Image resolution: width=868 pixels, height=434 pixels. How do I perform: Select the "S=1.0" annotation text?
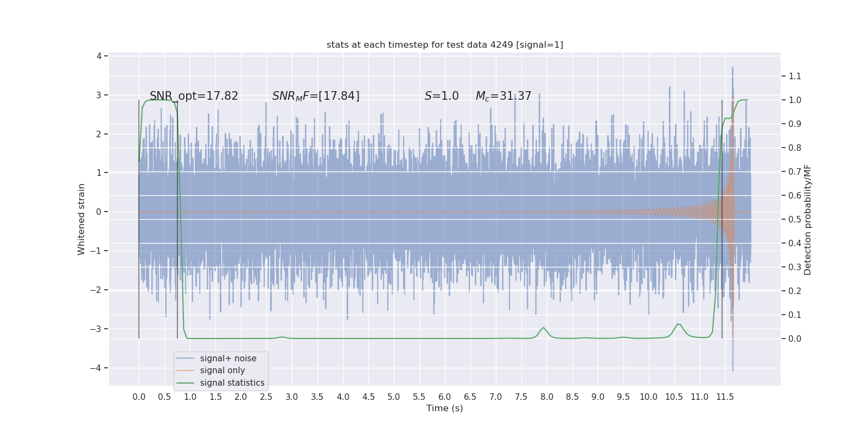[442, 96]
